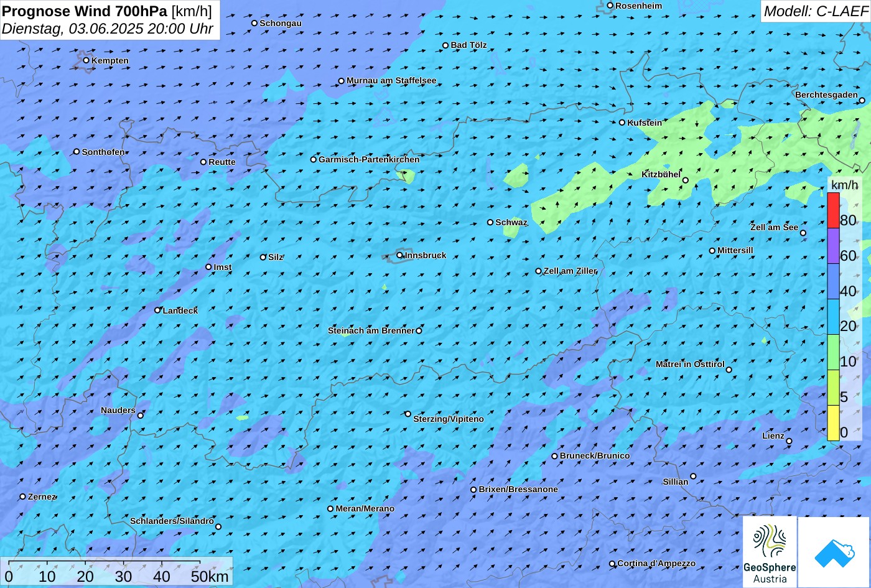Image resolution: width=871 pixels, height=588 pixels.
Task: Click the 'Modell: C-LAEF' label
Action: pos(815,11)
